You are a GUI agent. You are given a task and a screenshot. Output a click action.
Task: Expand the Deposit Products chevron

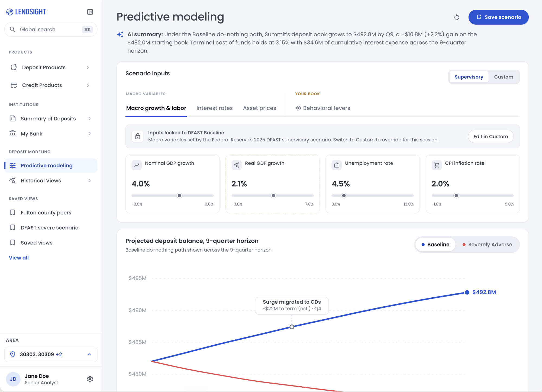(x=88, y=67)
